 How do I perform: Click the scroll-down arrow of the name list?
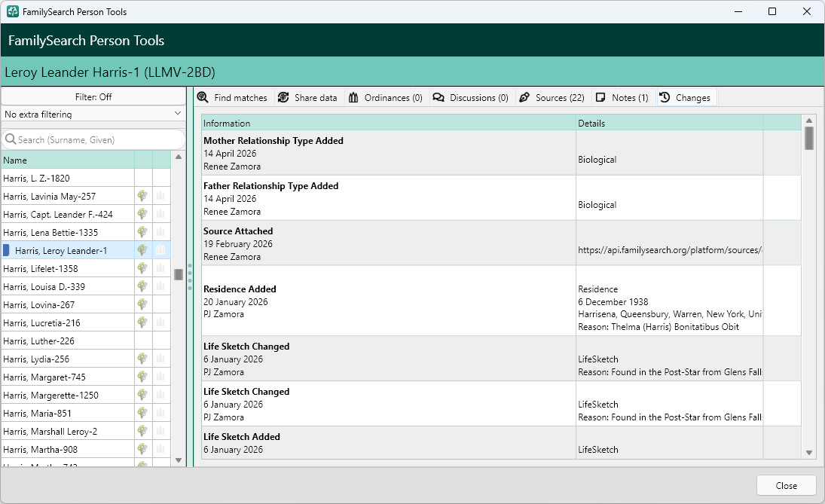[179, 460]
